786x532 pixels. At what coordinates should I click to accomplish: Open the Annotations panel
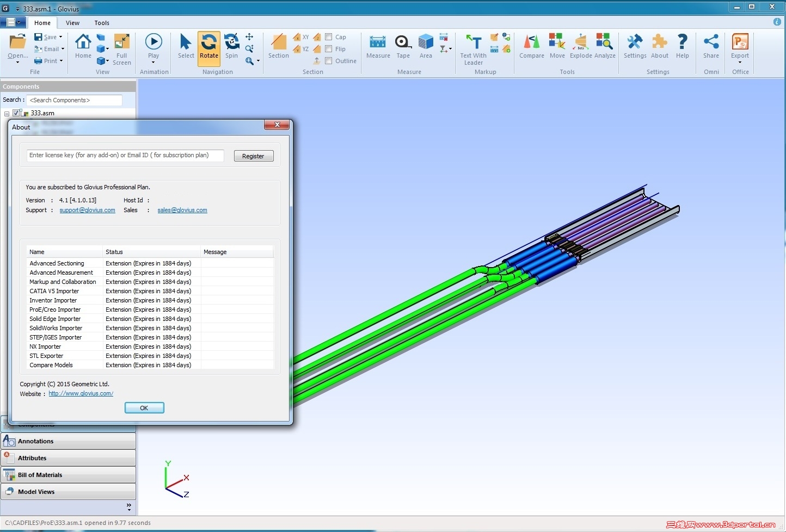(69, 441)
